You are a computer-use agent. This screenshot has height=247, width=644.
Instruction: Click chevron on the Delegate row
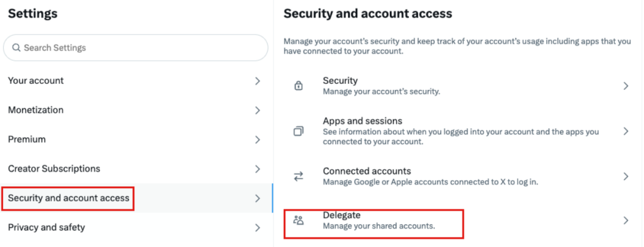point(626,220)
